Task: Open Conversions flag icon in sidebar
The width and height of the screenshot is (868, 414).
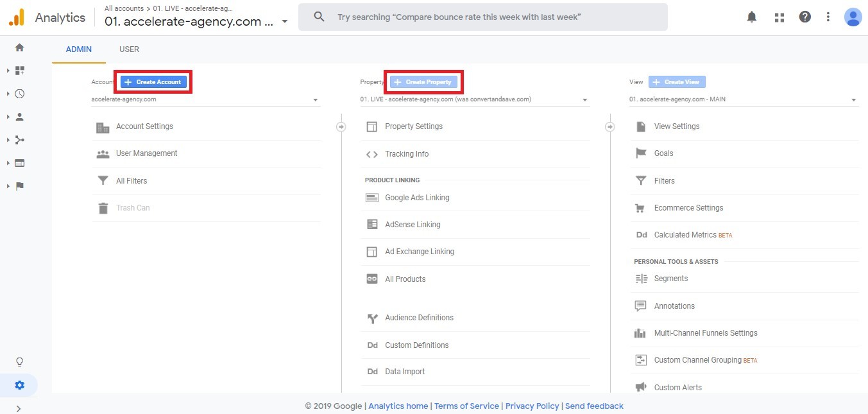Action: click(x=20, y=186)
